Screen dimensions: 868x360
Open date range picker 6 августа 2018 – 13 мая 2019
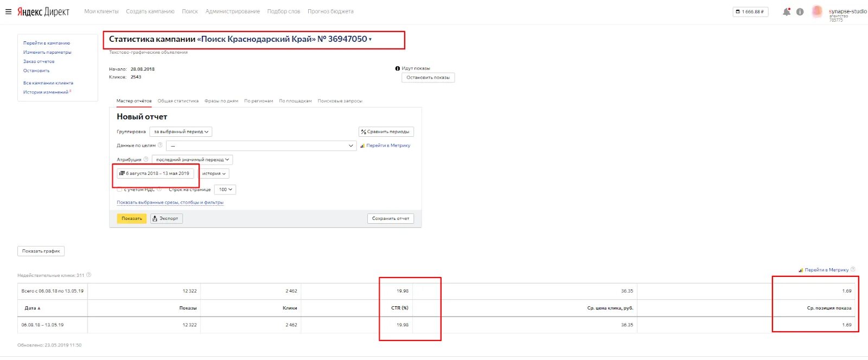(x=155, y=174)
